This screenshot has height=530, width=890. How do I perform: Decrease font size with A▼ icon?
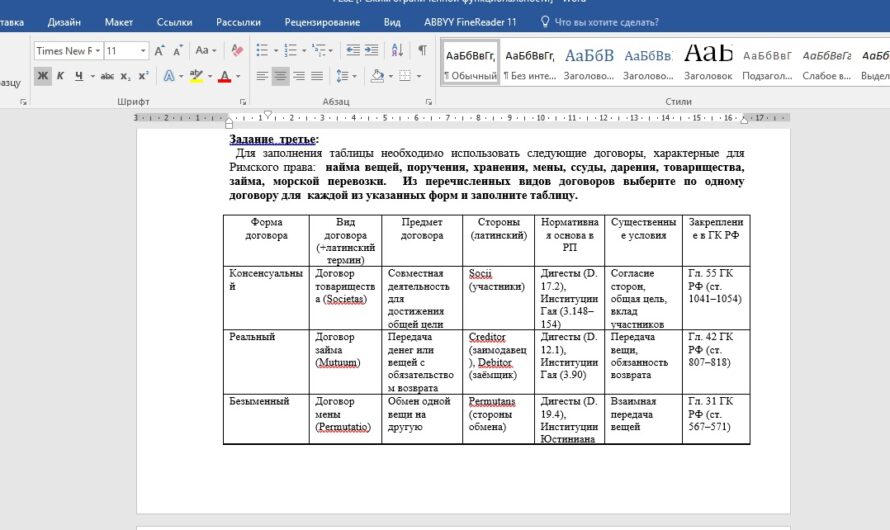pos(178,51)
